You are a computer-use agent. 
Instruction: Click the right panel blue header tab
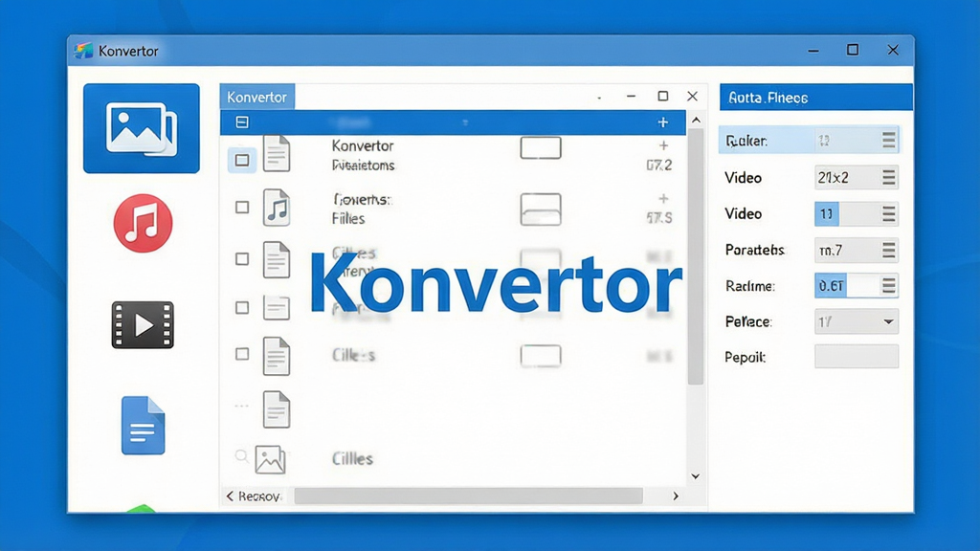(x=815, y=98)
